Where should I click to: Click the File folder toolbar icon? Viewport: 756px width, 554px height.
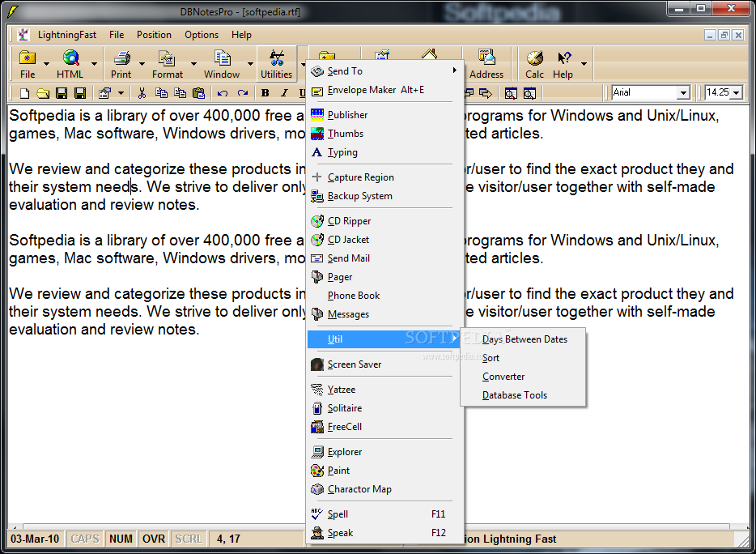(x=28, y=58)
